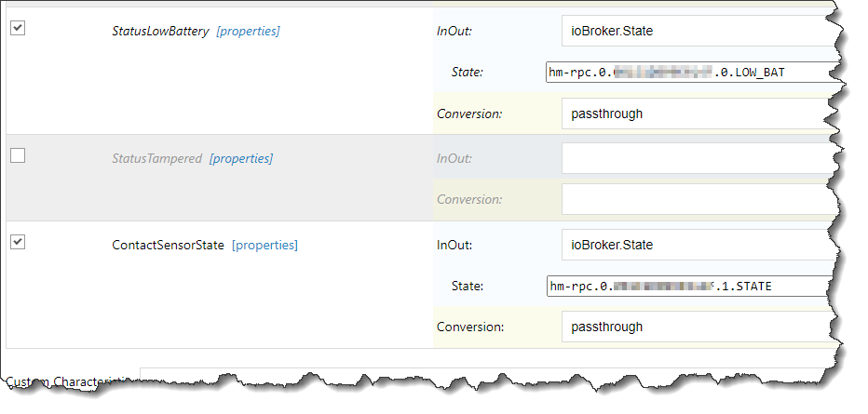Viewport: 868px width, 414px height.
Task: Select the ContactSensorState characteristic name
Action: click(168, 245)
